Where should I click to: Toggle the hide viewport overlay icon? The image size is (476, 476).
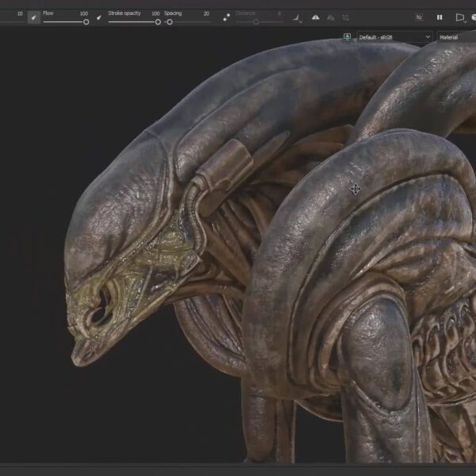click(419, 17)
